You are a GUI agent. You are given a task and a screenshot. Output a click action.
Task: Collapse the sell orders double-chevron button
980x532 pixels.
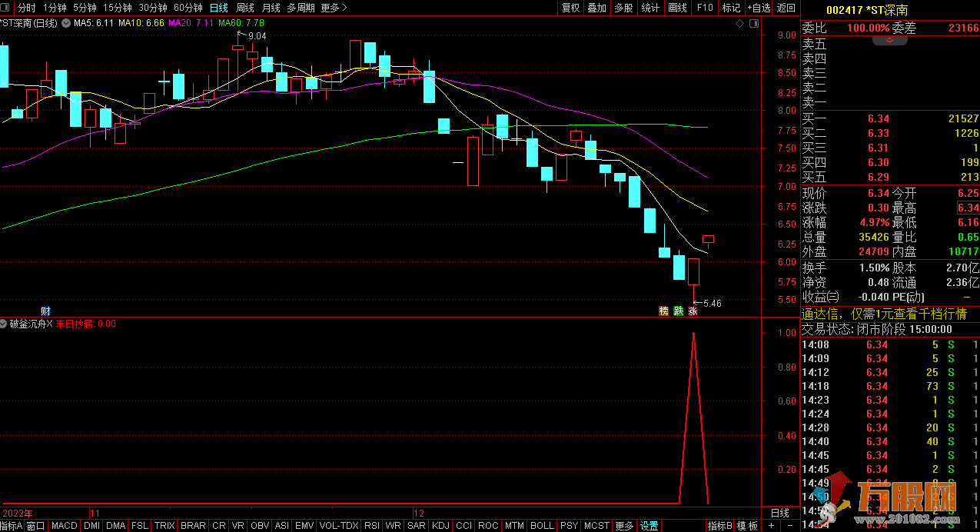[890, 41]
